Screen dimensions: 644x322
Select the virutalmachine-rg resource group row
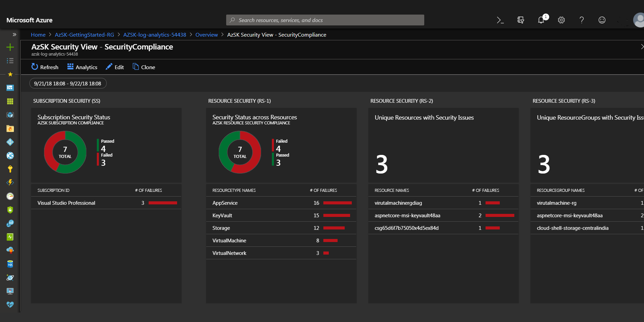coord(587,203)
